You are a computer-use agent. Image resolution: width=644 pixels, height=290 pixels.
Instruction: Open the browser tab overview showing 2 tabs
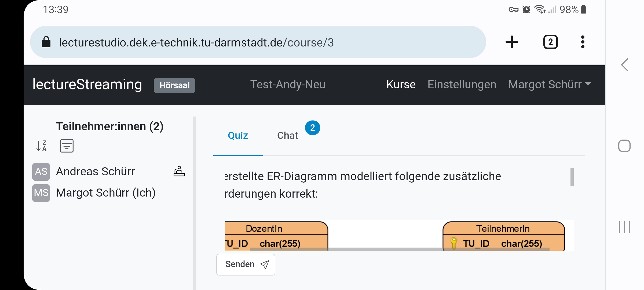pyautogui.click(x=550, y=42)
